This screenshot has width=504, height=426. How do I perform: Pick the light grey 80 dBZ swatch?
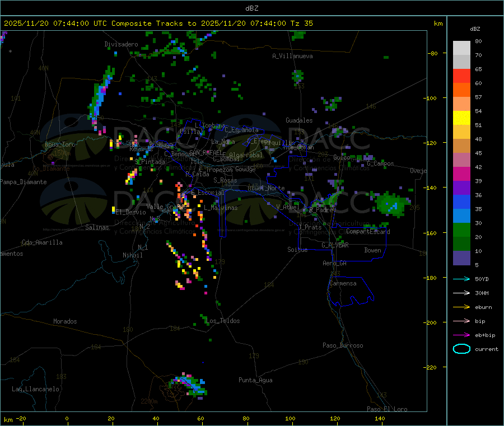click(461, 48)
